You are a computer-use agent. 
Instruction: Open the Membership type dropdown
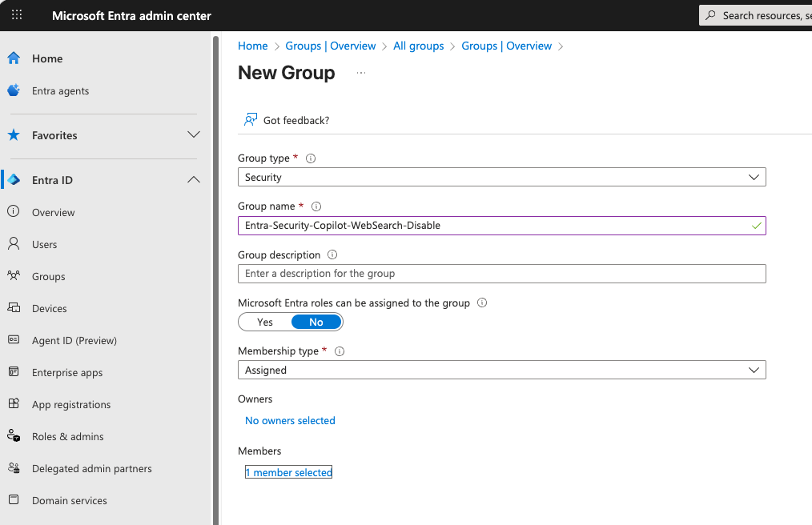pos(501,370)
